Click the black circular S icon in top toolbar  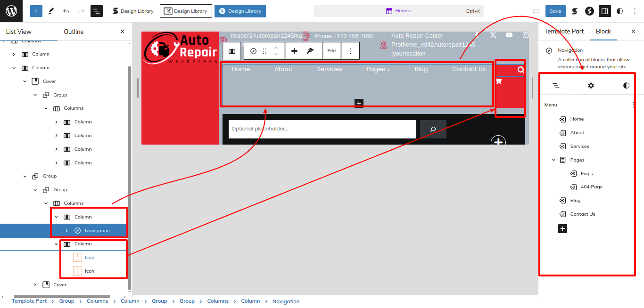tap(589, 11)
